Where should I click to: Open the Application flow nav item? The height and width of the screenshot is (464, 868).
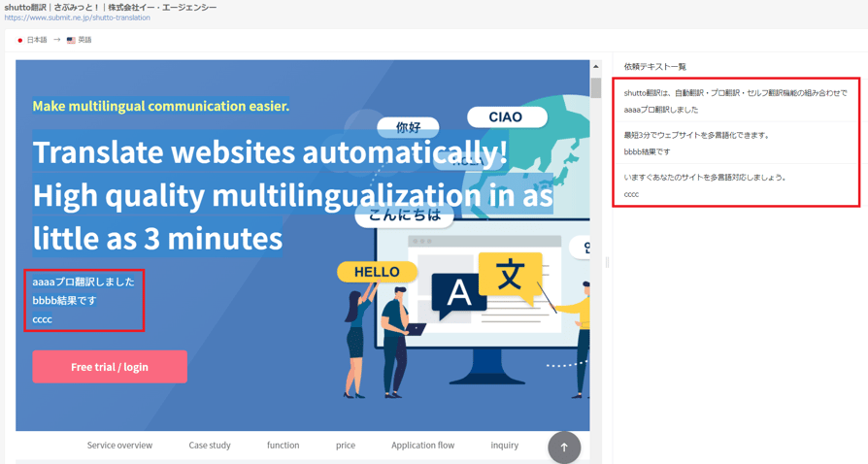[x=423, y=446]
